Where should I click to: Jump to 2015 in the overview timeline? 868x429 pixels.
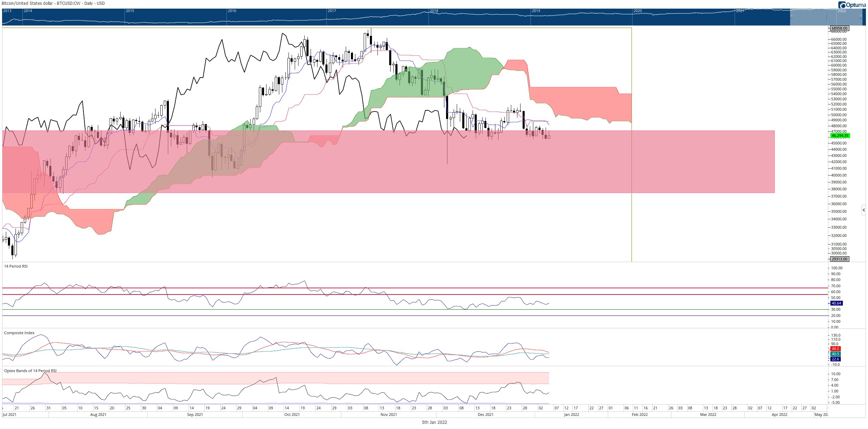[130, 11]
